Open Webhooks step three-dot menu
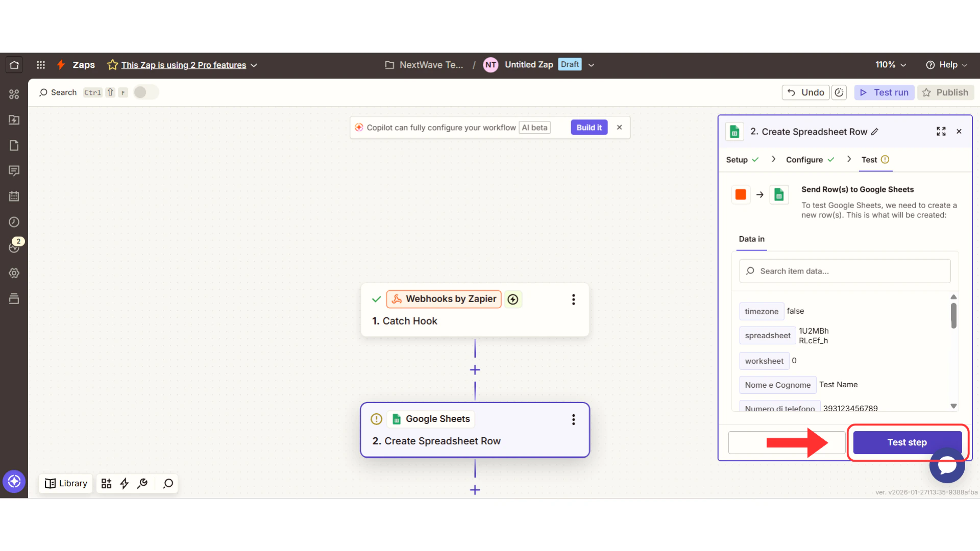 [x=573, y=299]
